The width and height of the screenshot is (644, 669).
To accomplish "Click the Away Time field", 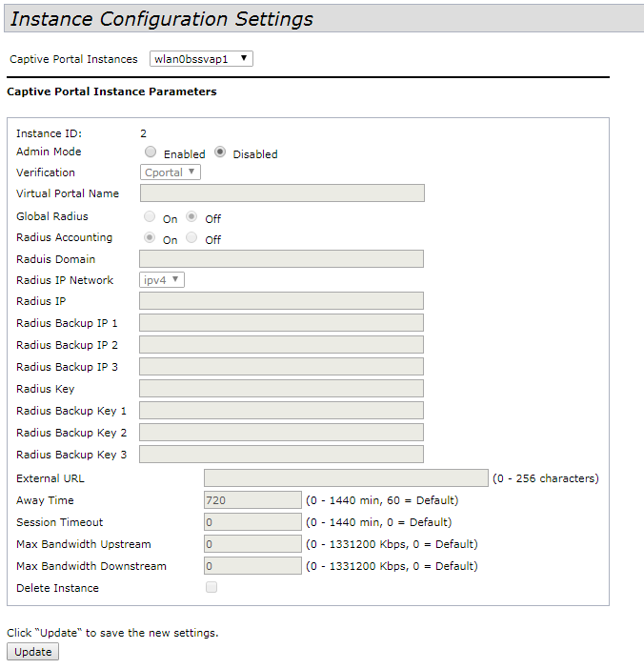I will (x=252, y=500).
